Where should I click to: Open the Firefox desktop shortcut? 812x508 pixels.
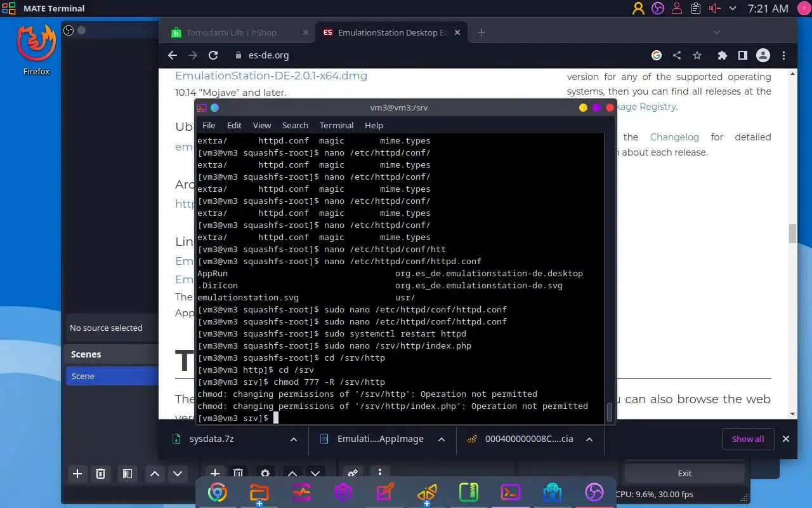coord(36,50)
